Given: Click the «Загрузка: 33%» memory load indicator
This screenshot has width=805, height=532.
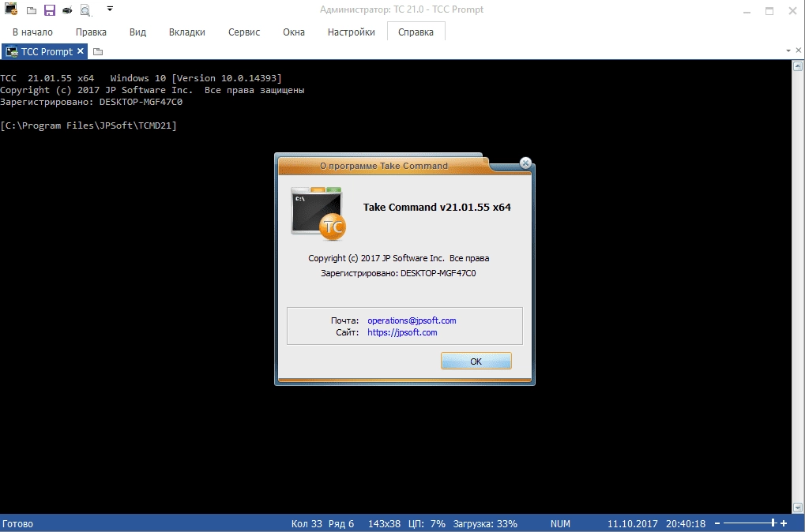Looking at the screenshot, I should pos(485,524).
